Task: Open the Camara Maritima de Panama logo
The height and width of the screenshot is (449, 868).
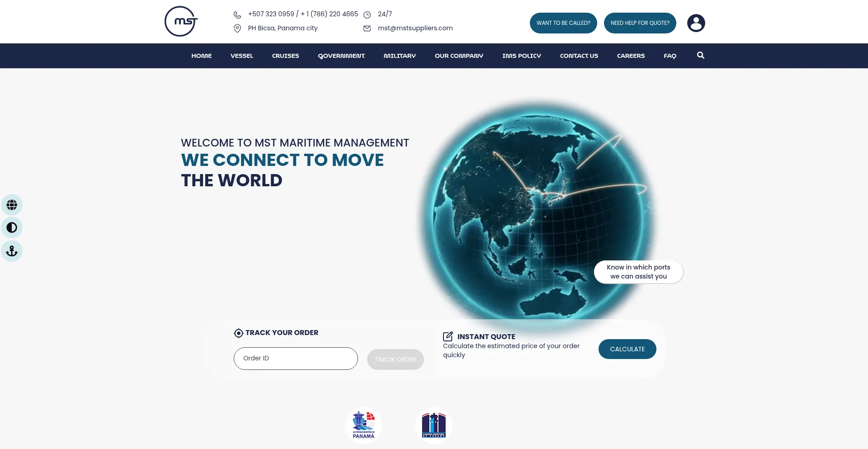Action: pos(434,425)
